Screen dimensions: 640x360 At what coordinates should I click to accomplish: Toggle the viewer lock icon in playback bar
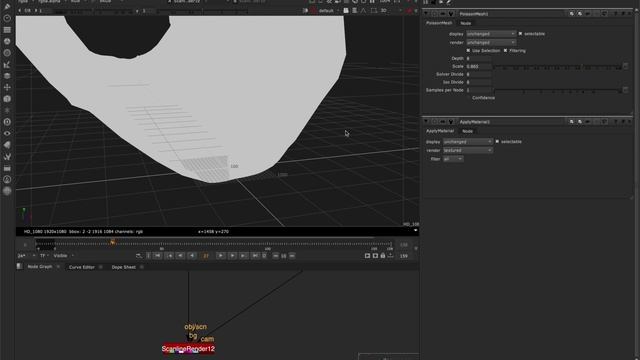pos(383,256)
